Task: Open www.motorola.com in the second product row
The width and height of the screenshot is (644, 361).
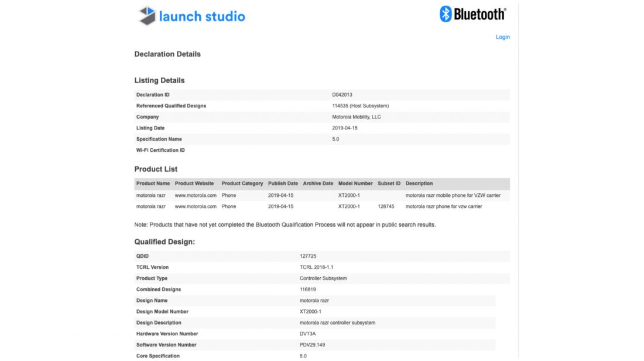Action: tap(196, 206)
